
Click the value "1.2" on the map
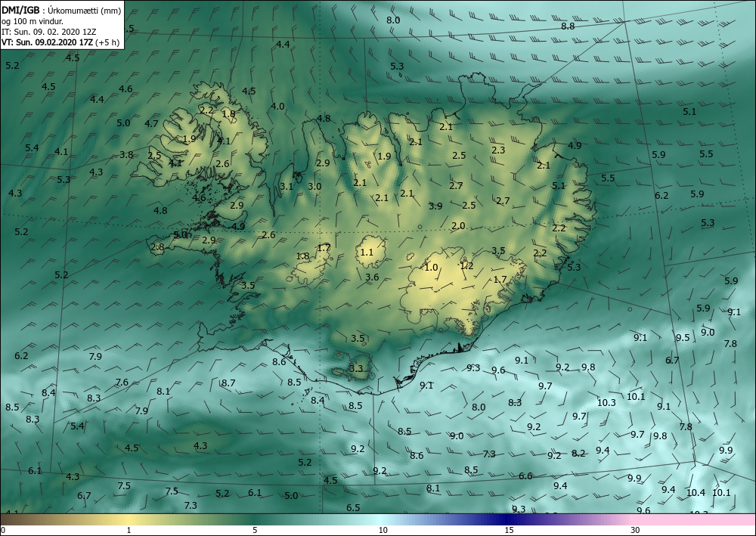click(466, 265)
